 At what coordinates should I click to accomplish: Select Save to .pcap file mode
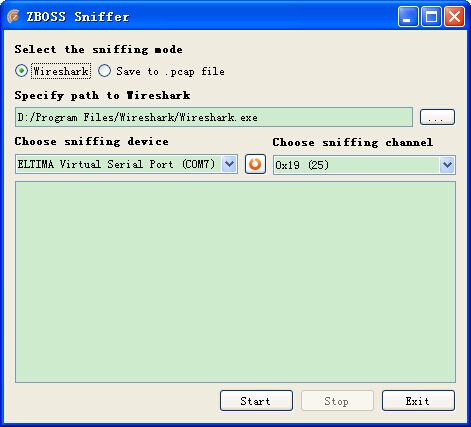[105, 71]
